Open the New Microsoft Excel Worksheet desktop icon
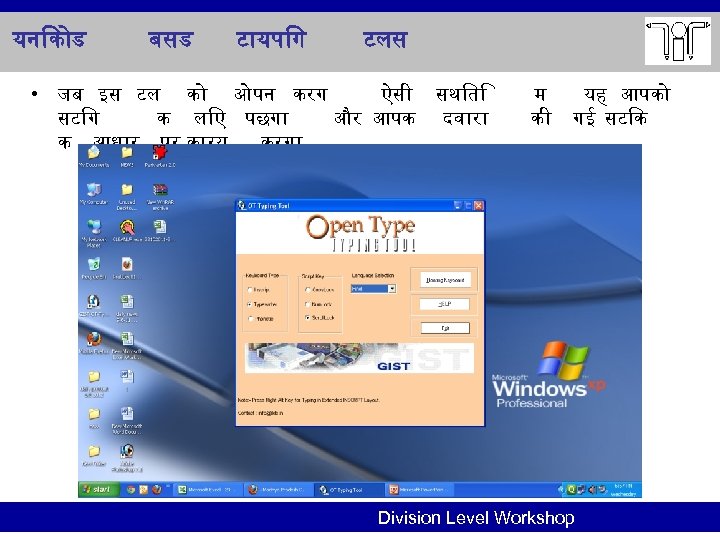This screenshot has height=540, width=720. tap(127, 345)
